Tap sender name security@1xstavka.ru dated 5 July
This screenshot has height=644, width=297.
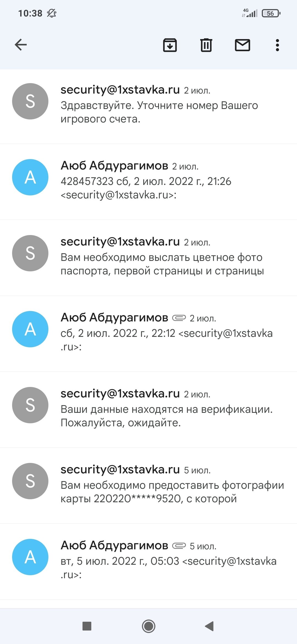pyautogui.click(x=120, y=470)
